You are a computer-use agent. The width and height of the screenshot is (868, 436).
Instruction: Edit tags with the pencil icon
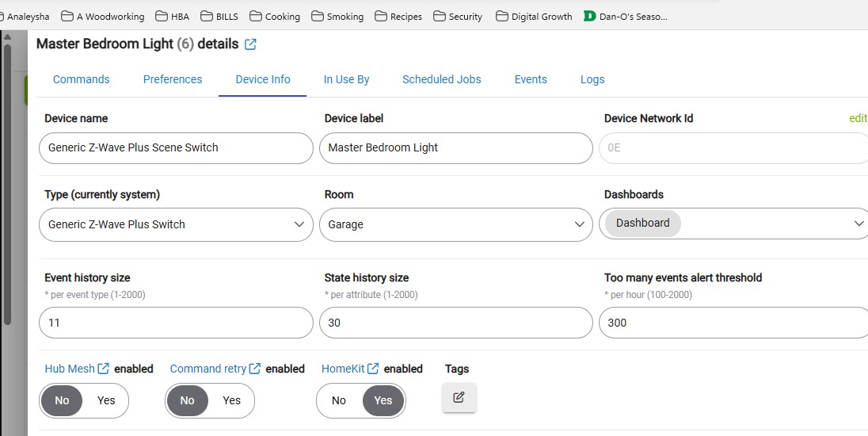pyautogui.click(x=459, y=397)
